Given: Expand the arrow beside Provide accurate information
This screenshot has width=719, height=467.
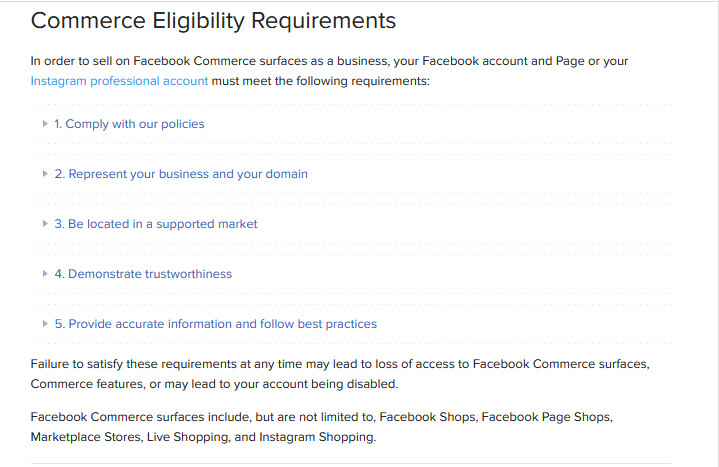Looking at the screenshot, I should pyautogui.click(x=45, y=323).
